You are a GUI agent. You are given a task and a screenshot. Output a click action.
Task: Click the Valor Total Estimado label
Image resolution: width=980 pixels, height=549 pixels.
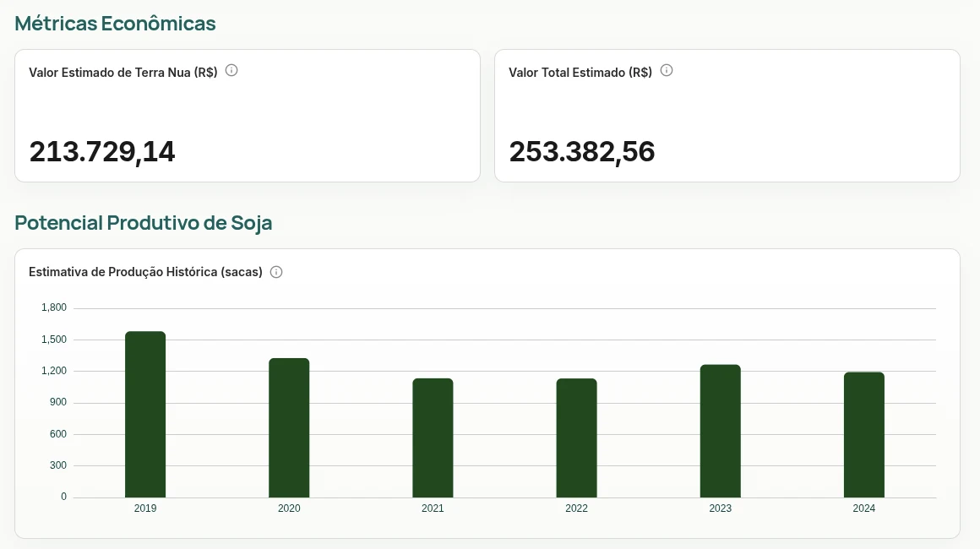[580, 73]
